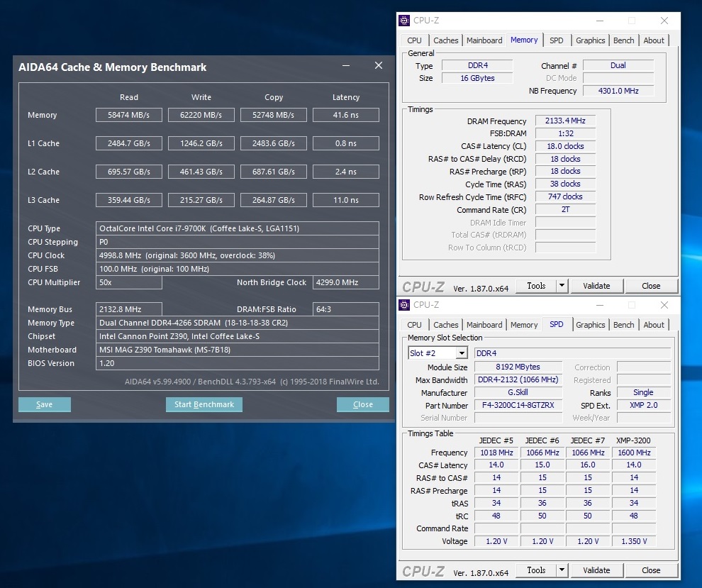Screen dimensions: 702x588
Task: Open About tab in the lower CPU-Z window
Action: pos(654,325)
